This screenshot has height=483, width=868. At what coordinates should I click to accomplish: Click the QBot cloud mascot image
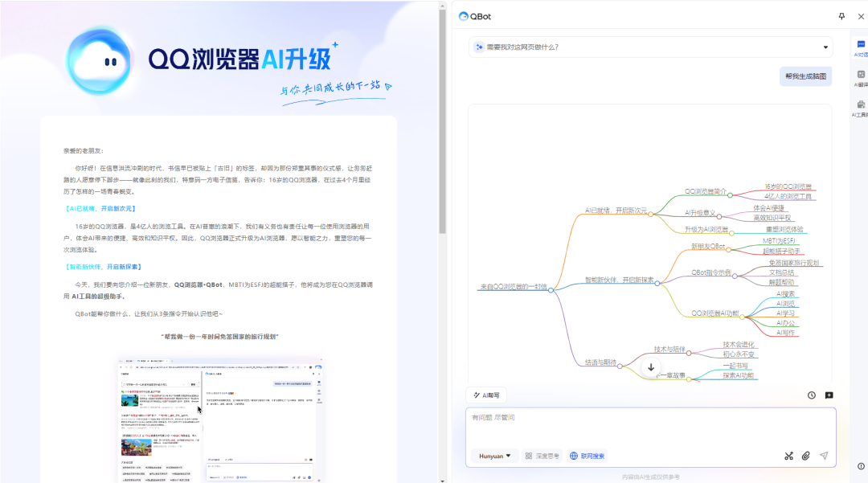tap(99, 61)
